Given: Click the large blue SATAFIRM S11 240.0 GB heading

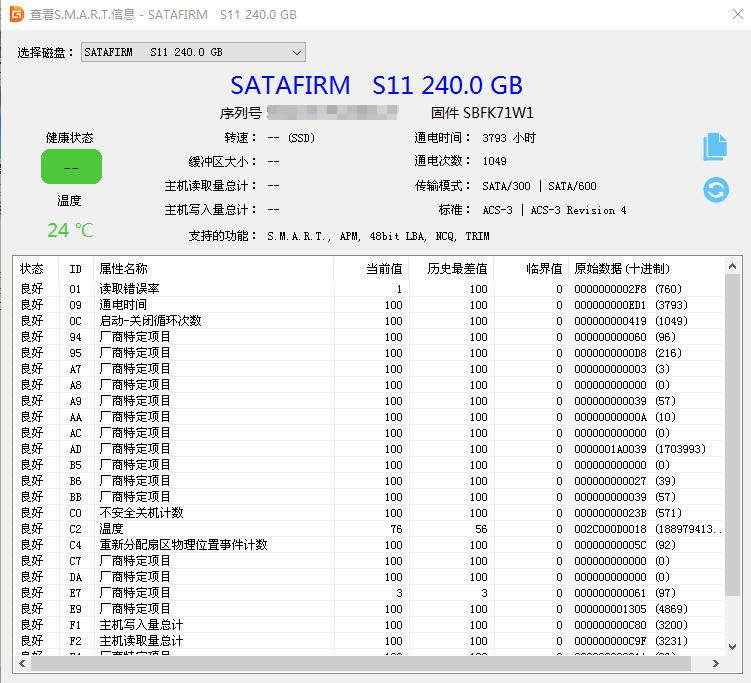Looking at the screenshot, I should (x=376, y=85).
